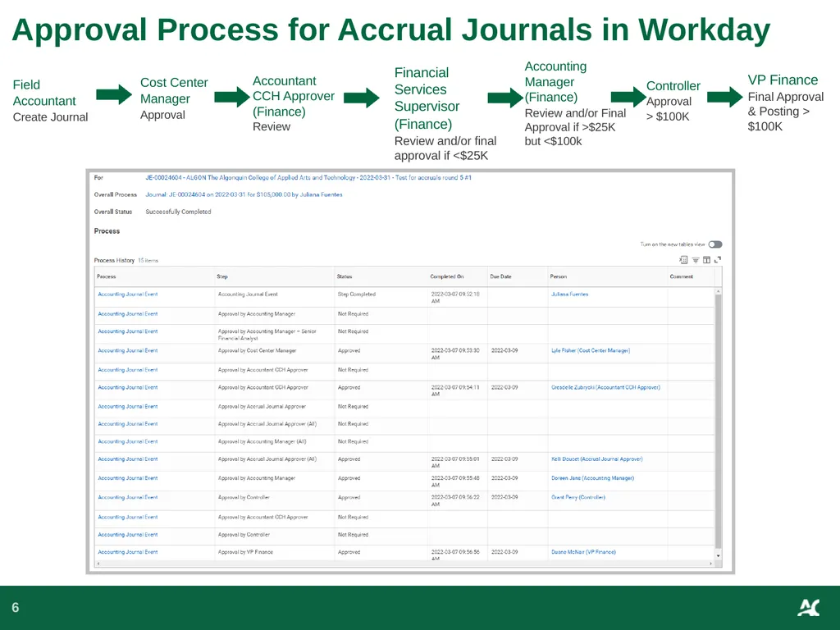Open Accounting Journal Event link for VP Finance approval row

127,552
